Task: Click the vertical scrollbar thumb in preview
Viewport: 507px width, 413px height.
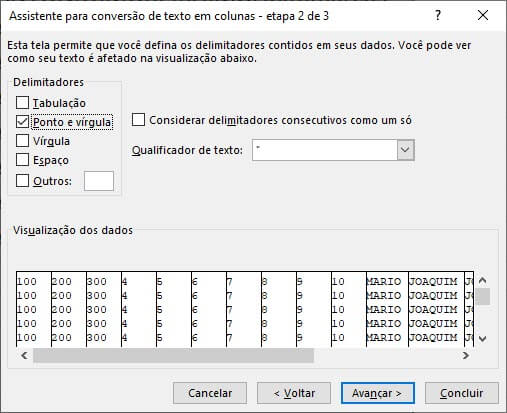Action: pos(482,296)
